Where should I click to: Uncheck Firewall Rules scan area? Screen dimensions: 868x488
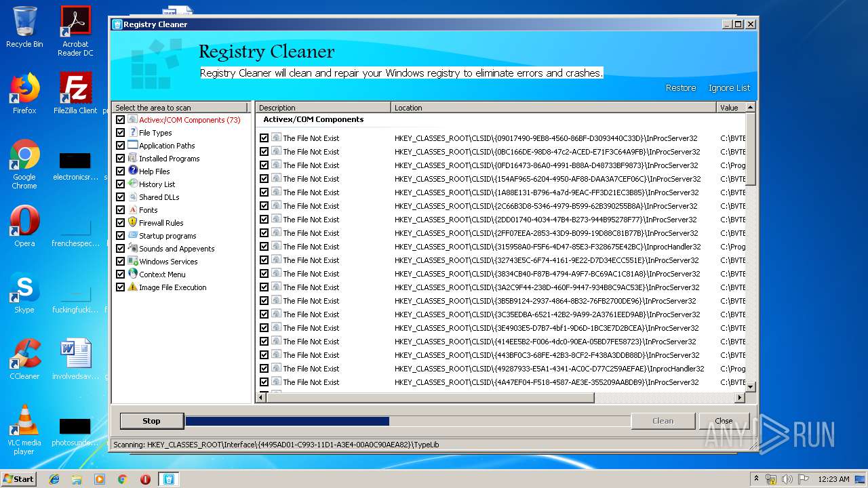pos(120,223)
